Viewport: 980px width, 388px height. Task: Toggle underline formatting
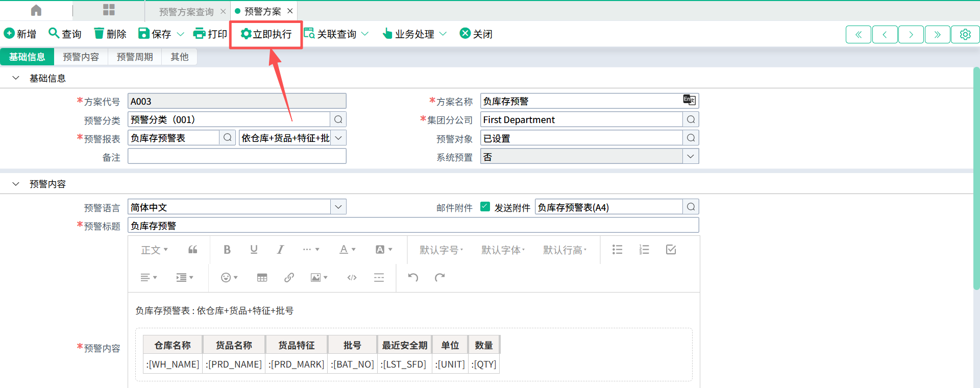click(x=254, y=250)
